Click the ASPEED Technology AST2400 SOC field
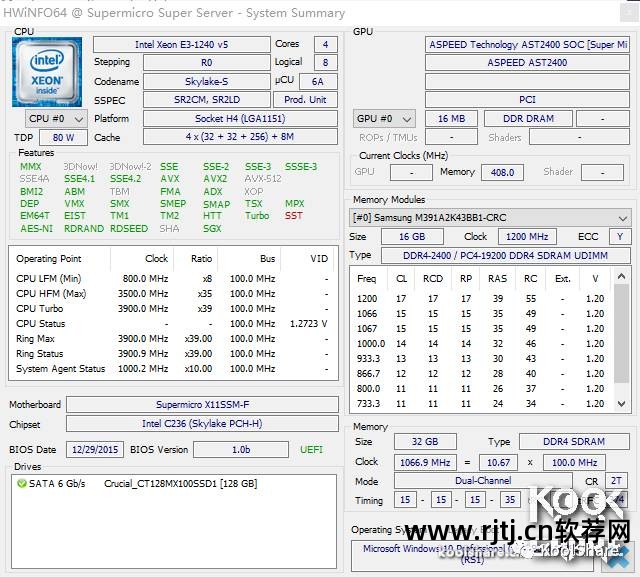This screenshot has height=577, width=640. 527,44
